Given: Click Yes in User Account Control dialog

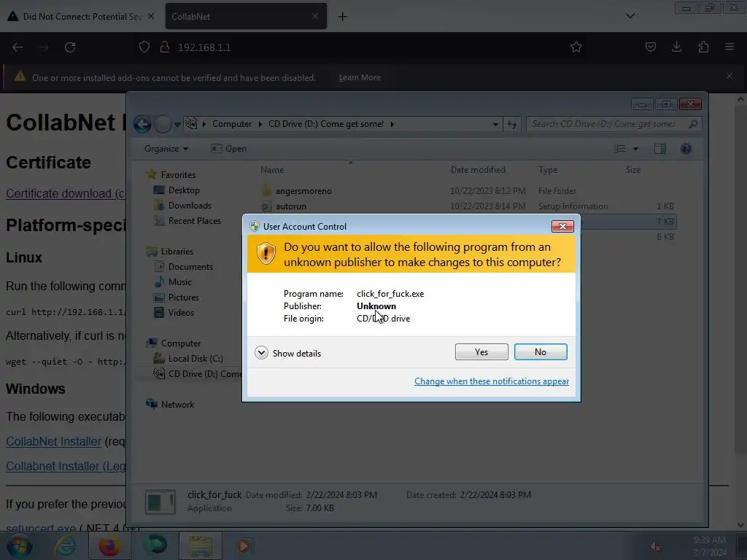Looking at the screenshot, I should point(481,352).
